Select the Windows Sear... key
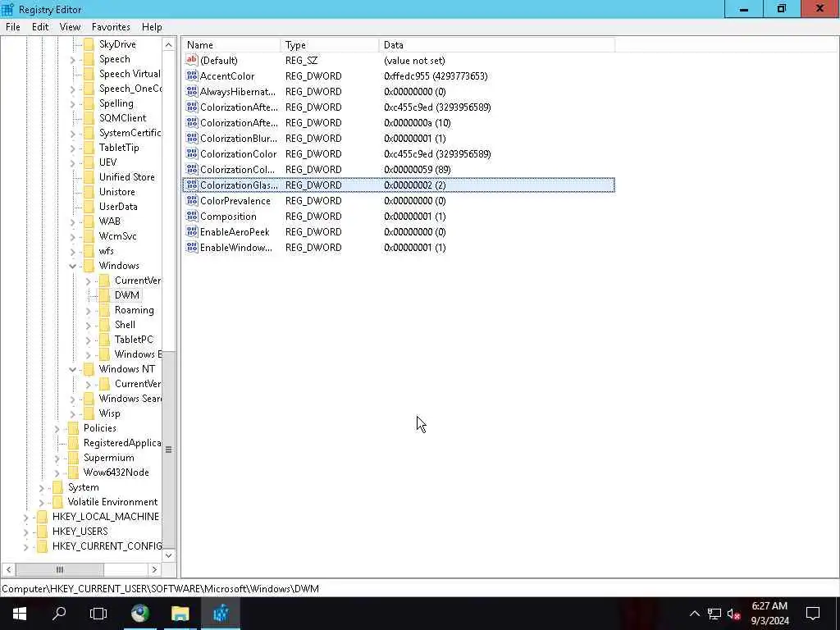This screenshot has height=630, width=840. tap(130, 399)
